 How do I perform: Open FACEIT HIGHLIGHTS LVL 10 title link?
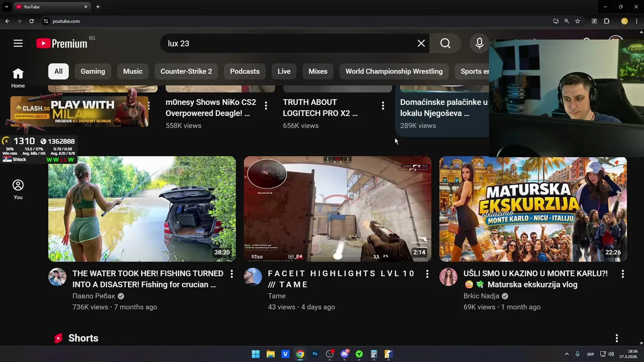coord(341,279)
